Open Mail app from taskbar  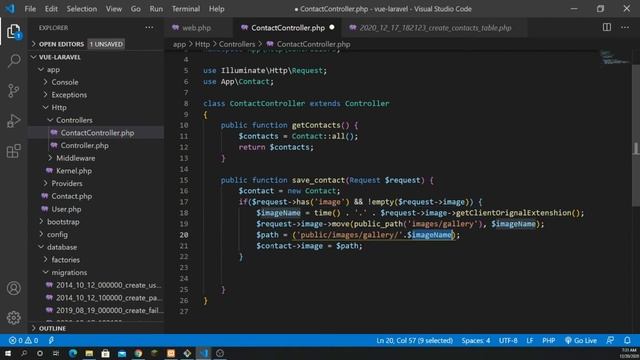coord(122,353)
